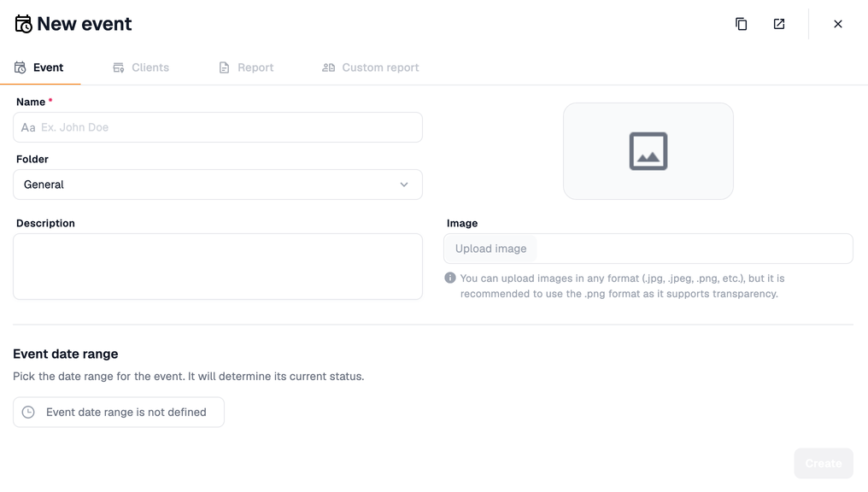
Task: Click the empty Image file field
Action: pyautogui.click(x=692, y=249)
